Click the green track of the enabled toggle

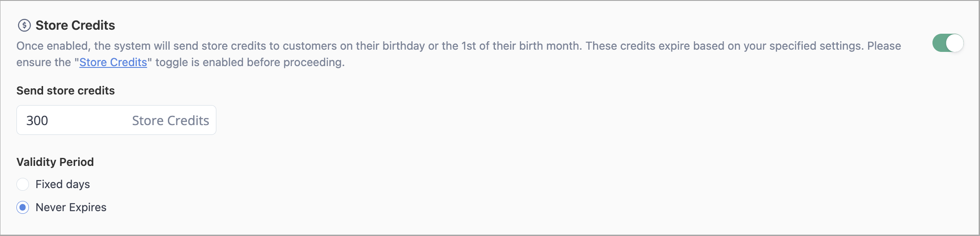939,43
